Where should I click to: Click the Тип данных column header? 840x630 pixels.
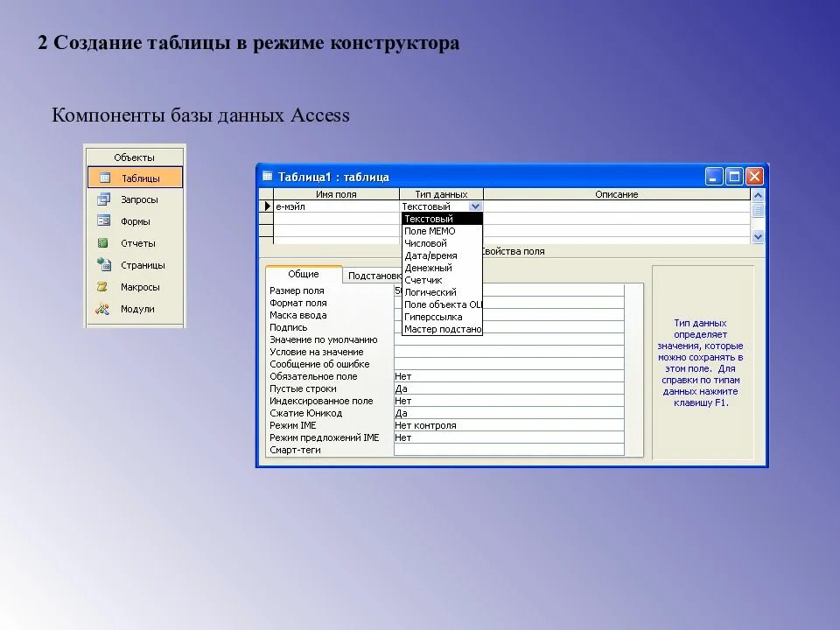[441, 194]
